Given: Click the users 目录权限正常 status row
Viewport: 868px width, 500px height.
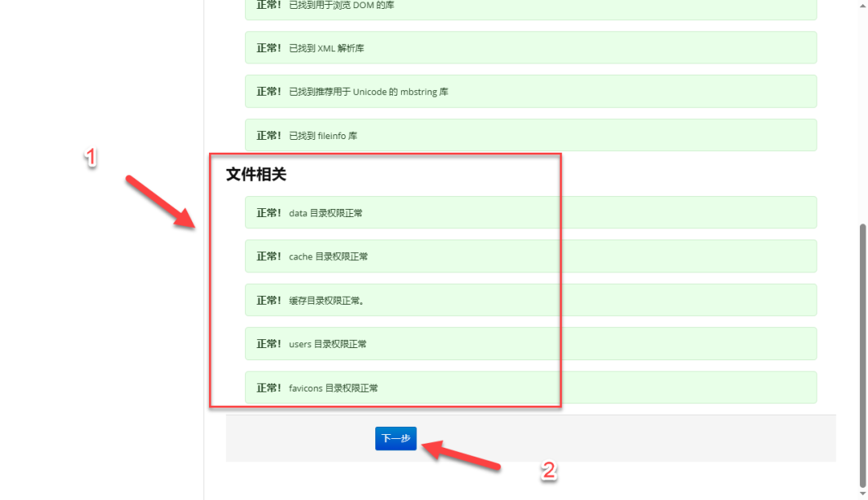Looking at the screenshot, I should [x=530, y=343].
